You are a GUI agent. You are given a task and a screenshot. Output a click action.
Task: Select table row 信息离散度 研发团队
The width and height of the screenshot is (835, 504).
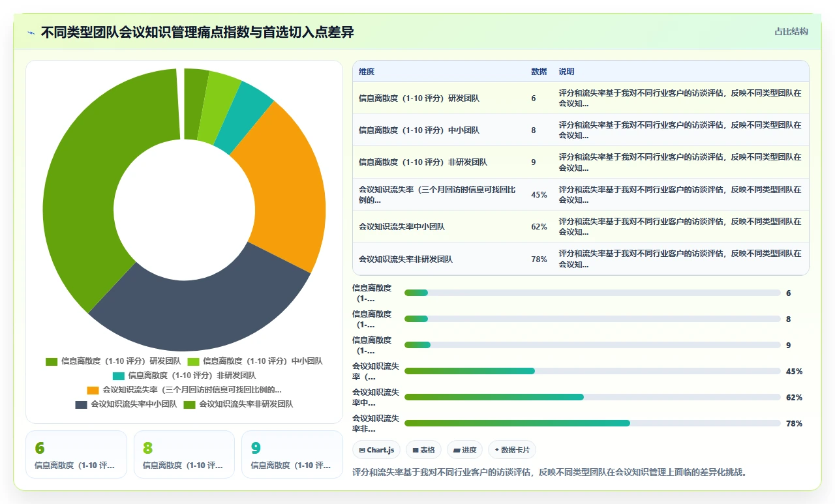[581, 98]
